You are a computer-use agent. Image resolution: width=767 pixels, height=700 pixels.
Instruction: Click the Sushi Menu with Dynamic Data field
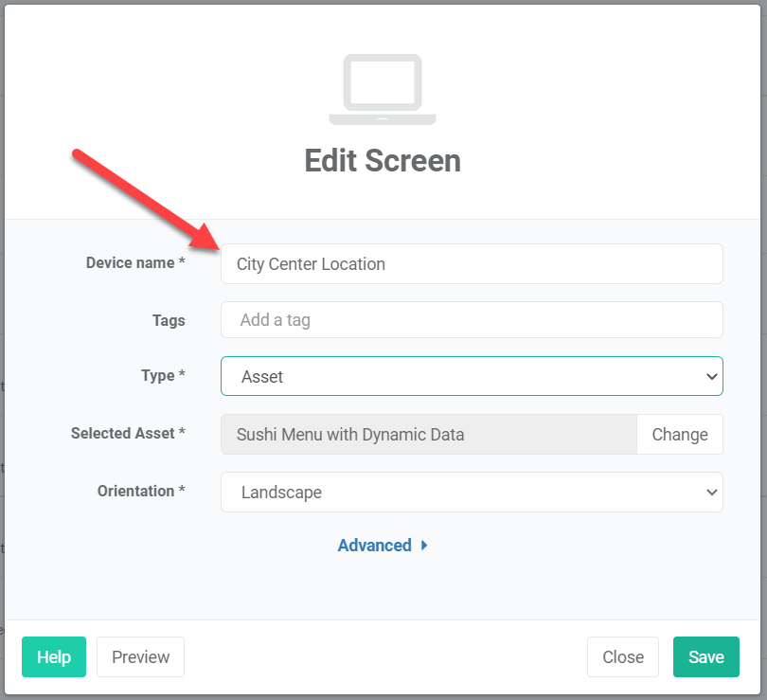[428, 435]
